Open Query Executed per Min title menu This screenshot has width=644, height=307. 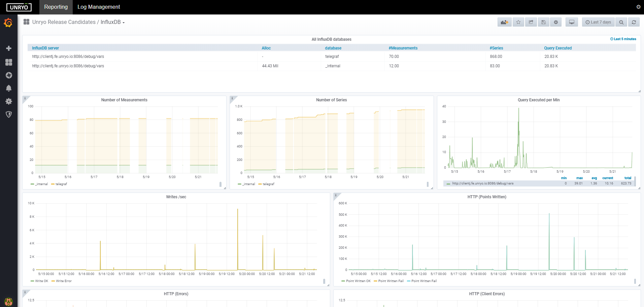[x=539, y=100]
